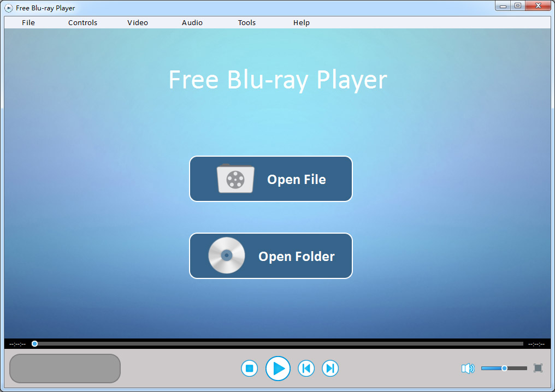Open the Audio menu
The image size is (555, 392).
(192, 22)
